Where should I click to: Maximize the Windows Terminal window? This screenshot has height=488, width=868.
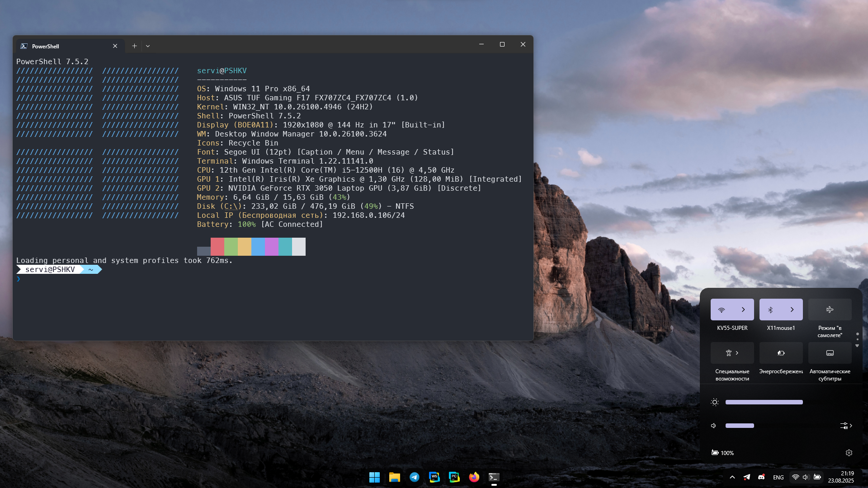click(502, 44)
